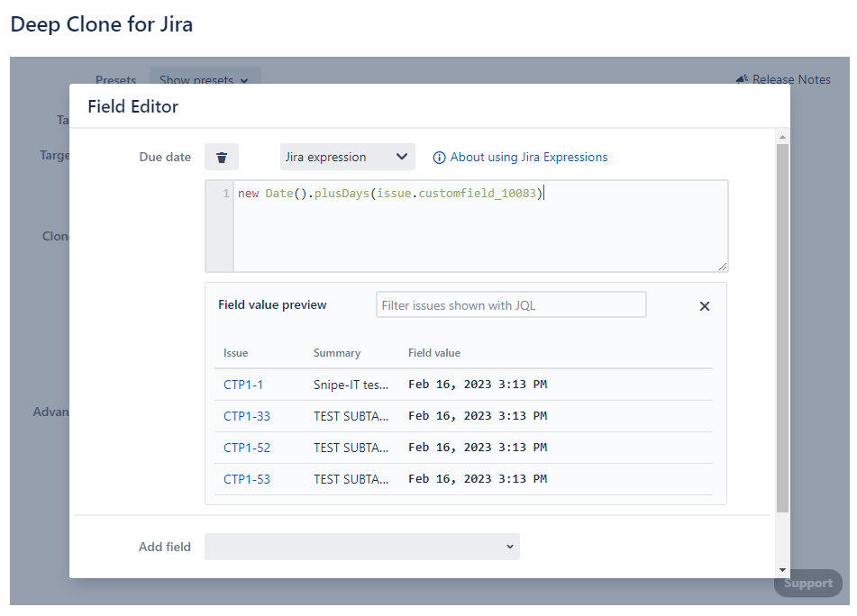The height and width of the screenshot is (616, 857).
Task: Click field value date in CTP1-33 row
Action: [478, 416]
